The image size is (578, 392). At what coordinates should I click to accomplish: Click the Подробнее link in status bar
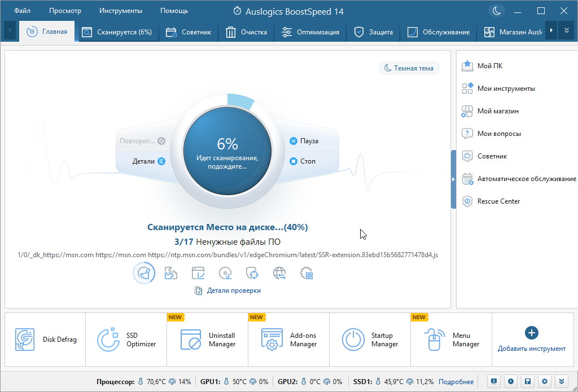tap(456, 382)
